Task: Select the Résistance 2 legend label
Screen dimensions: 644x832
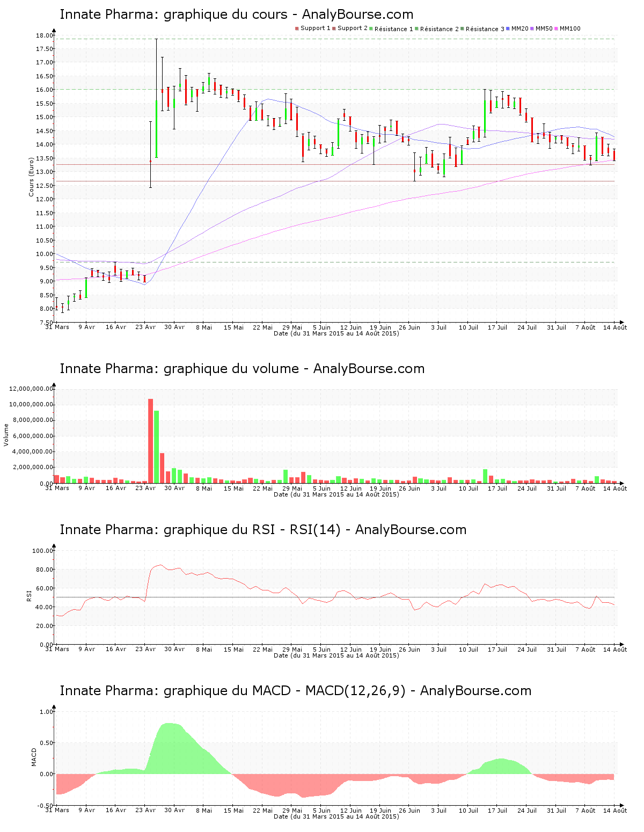Action: point(440,28)
